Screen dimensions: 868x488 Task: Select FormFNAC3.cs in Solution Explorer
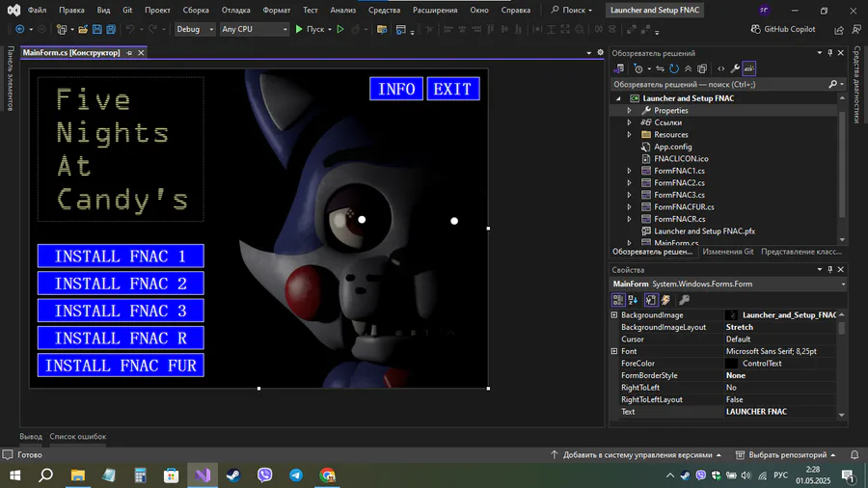679,195
